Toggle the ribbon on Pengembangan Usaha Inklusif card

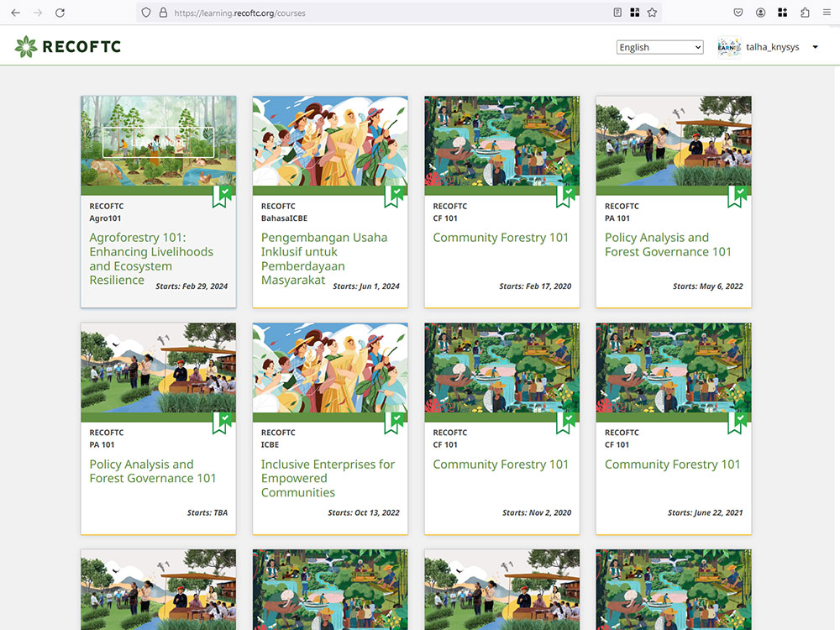click(393, 195)
